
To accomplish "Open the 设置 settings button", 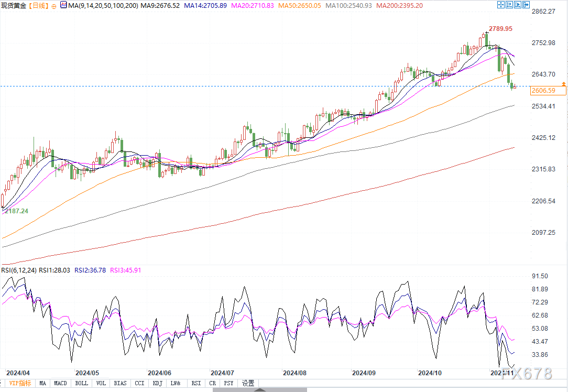I will (x=248, y=383).
